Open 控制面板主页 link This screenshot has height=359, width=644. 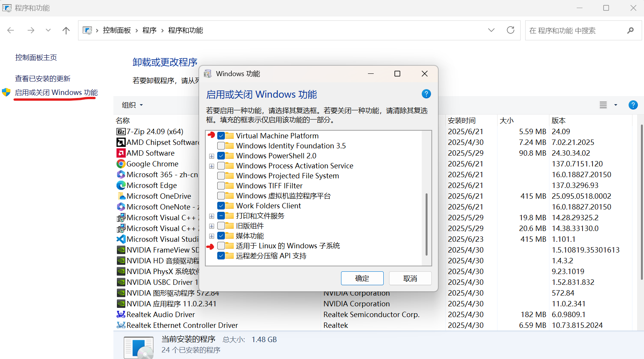click(36, 58)
